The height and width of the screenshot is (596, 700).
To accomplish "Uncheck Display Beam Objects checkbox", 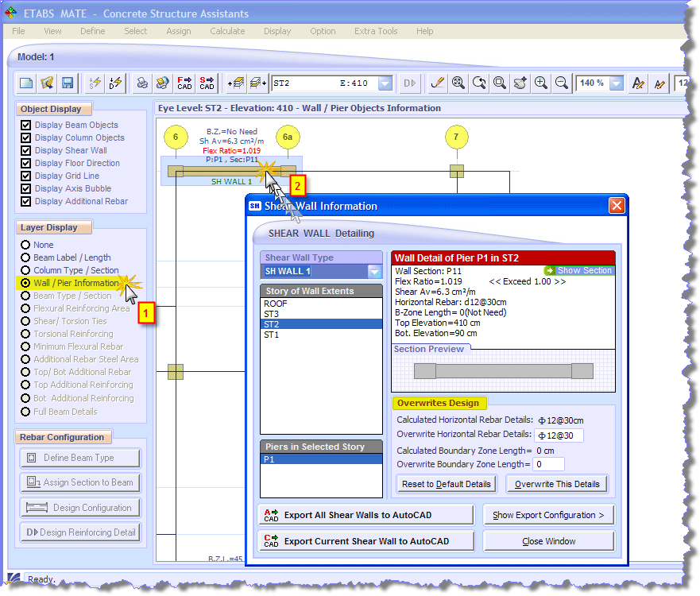I will (x=26, y=125).
